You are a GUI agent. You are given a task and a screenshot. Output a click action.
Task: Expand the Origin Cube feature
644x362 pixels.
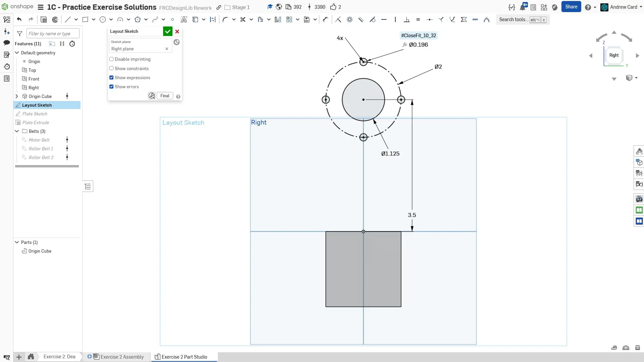(x=17, y=96)
